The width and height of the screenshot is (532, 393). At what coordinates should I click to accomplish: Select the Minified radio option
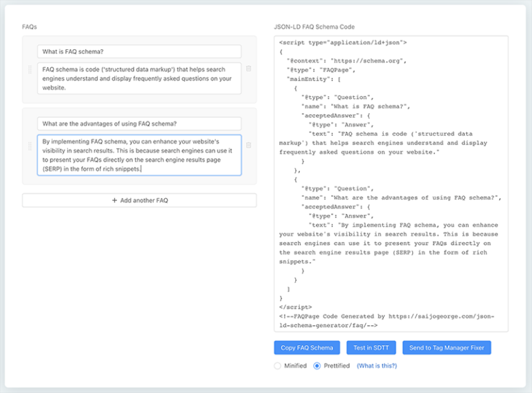[x=278, y=366]
